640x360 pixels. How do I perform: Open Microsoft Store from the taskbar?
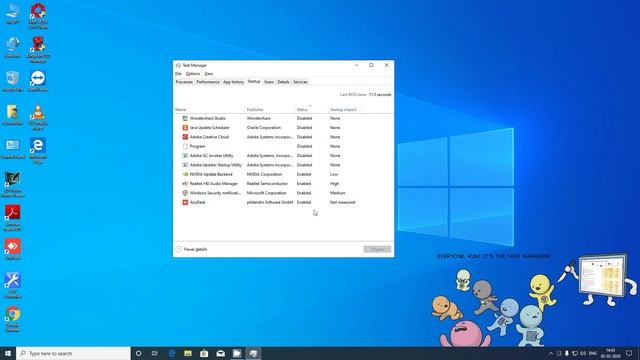(204, 353)
